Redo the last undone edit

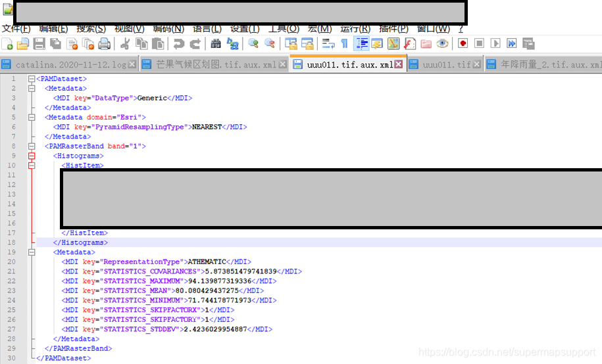click(195, 44)
